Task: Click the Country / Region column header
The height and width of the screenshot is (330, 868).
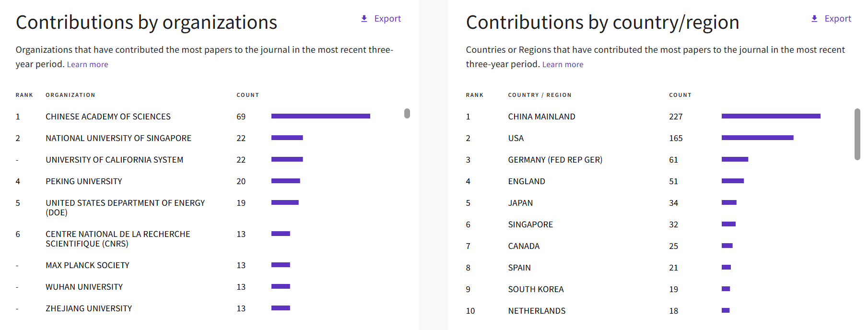Action: click(x=540, y=95)
